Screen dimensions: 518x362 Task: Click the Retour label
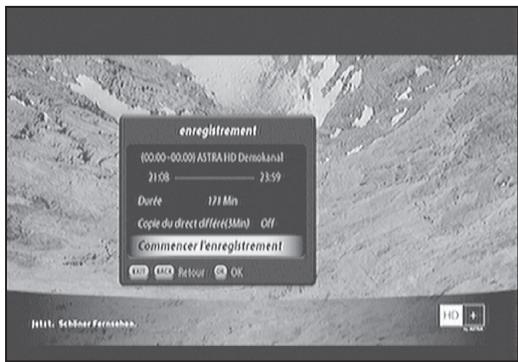click(191, 273)
